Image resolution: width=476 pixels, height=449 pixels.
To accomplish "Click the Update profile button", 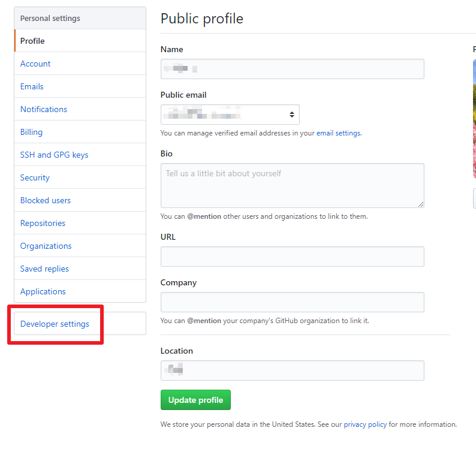I will [195, 400].
